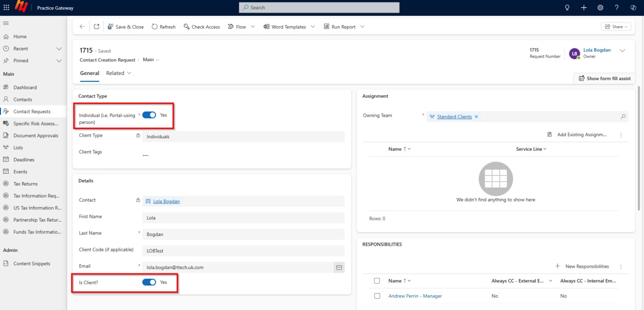Click the Email input field
Viewport: 644px width, 310px height.
[x=238, y=267]
